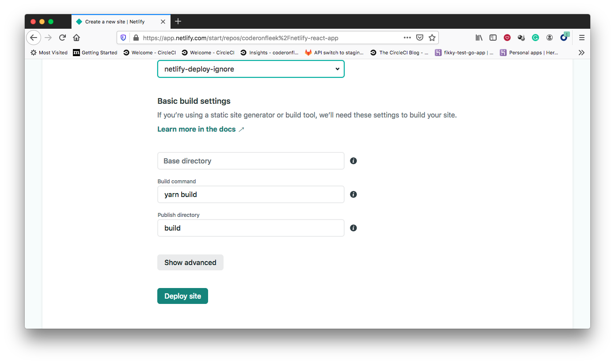Open the netlify-deploy-ignore branch dropdown
The width and height of the screenshot is (615, 364).
tap(251, 69)
